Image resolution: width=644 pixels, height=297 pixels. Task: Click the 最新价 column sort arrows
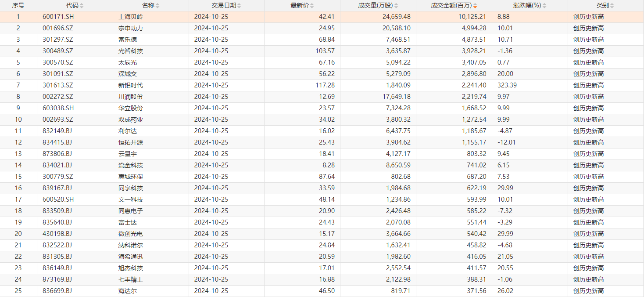(x=311, y=6)
